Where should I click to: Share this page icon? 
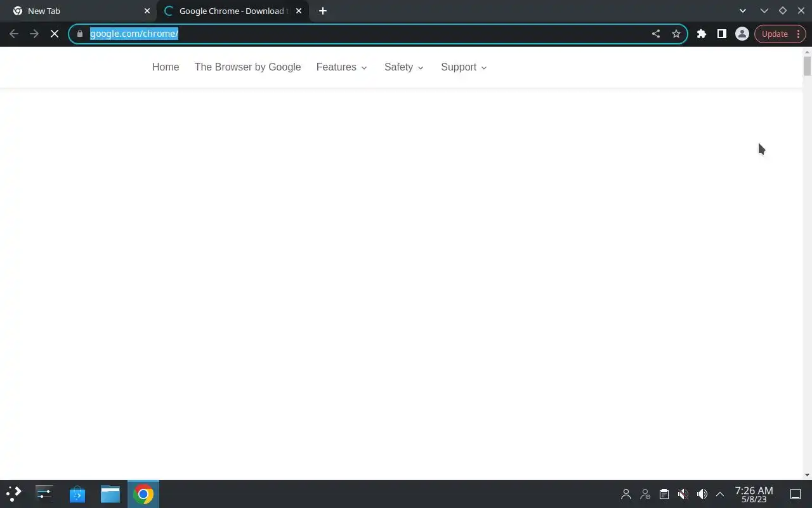click(x=656, y=34)
